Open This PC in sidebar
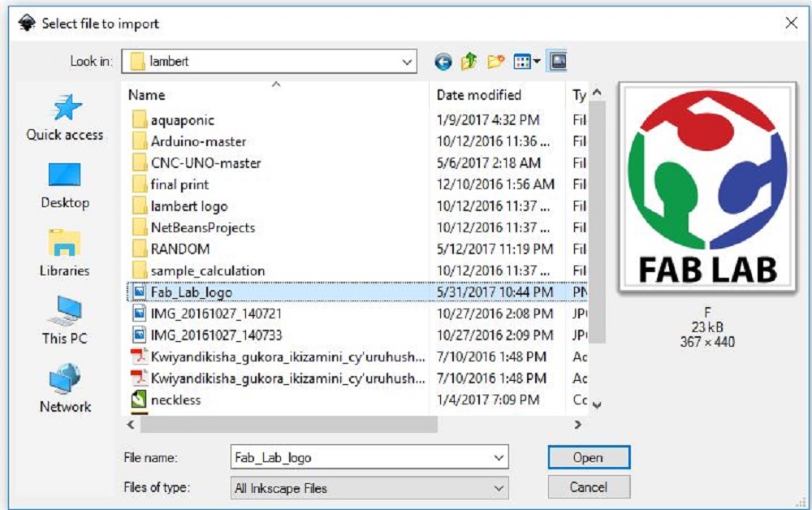Viewport: 812px width, 510px height. [x=65, y=321]
